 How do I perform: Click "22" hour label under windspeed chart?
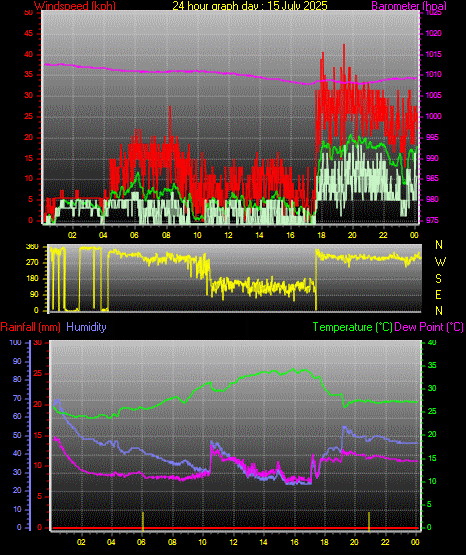pos(383,235)
